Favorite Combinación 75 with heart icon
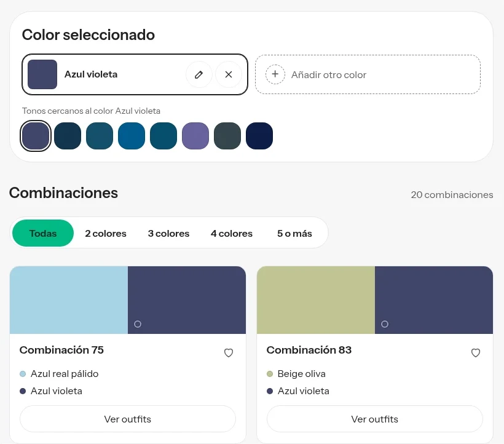Image resolution: width=504 pixels, height=444 pixels. pyautogui.click(x=229, y=353)
